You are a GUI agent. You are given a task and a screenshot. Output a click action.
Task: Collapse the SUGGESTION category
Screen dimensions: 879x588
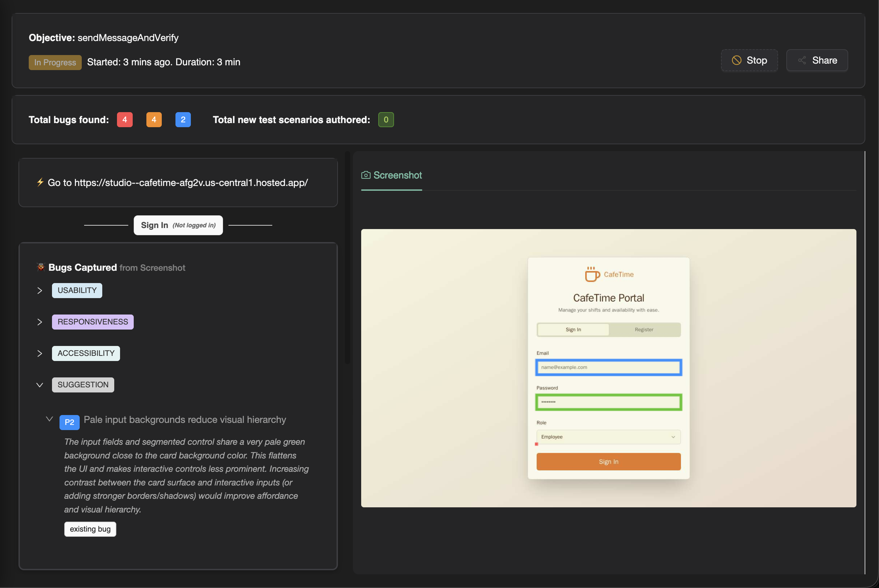click(x=39, y=385)
